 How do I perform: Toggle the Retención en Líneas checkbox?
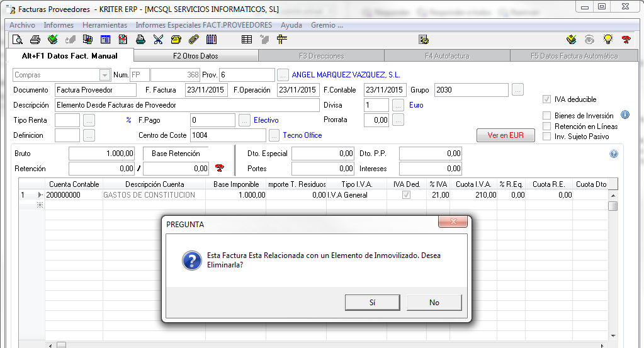[547, 126]
